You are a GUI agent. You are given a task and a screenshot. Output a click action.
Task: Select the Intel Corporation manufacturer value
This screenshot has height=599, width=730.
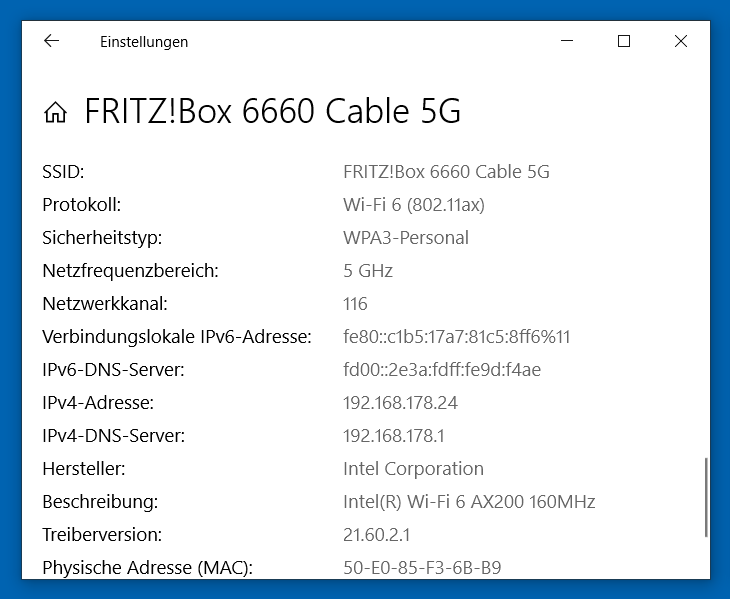tap(413, 469)
